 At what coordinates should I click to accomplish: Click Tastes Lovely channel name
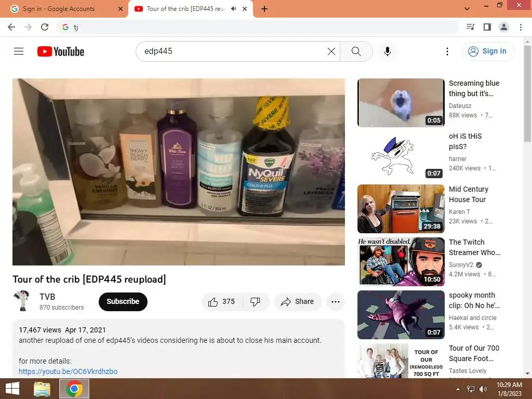pos(468,370)
